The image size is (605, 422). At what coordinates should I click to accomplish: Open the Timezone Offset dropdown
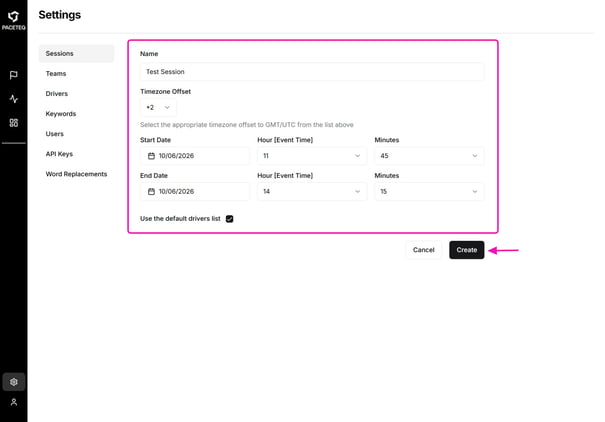[x=158, y=107]
